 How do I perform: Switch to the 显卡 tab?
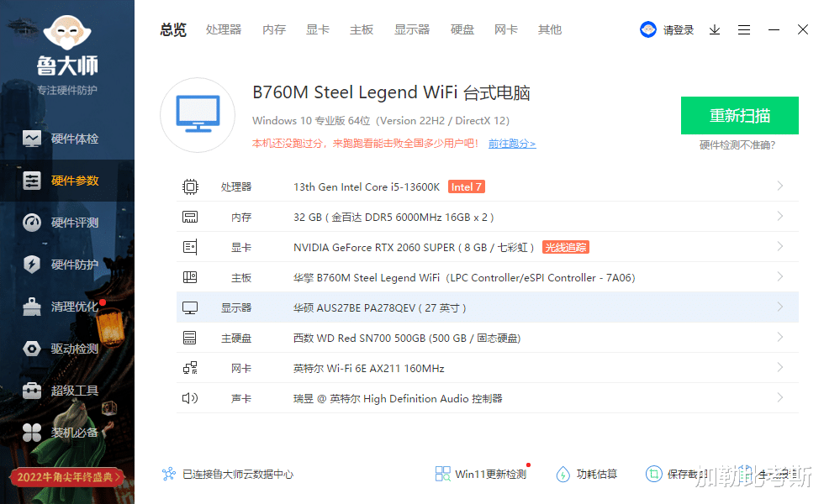(x=317, y=29)
